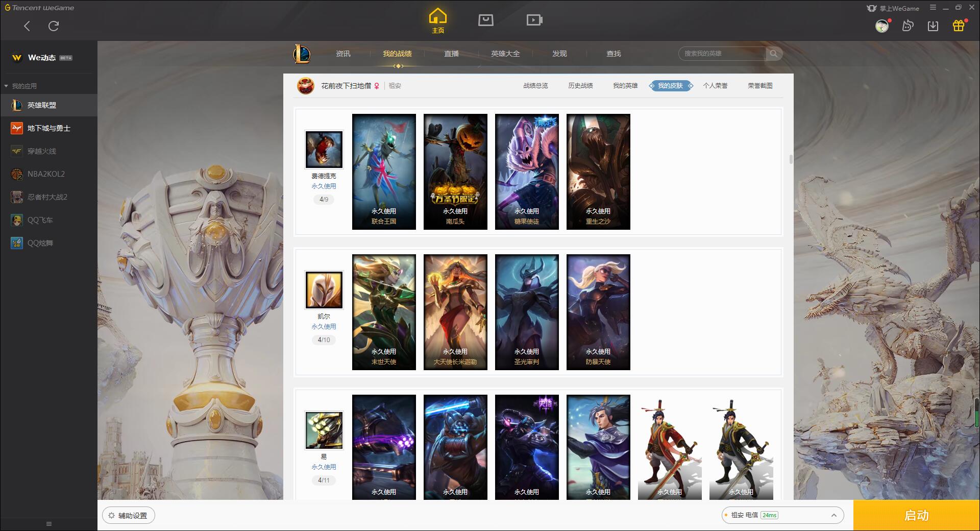Expand the 祖安 电信 server dropdown
This screenshot has width=980, height=531.
tap(782, 515)
